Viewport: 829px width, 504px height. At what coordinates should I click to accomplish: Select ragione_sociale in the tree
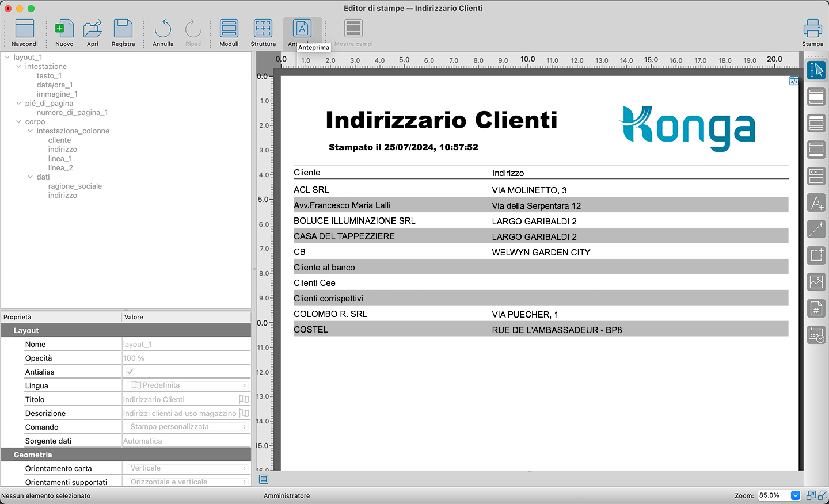point(75,186)
